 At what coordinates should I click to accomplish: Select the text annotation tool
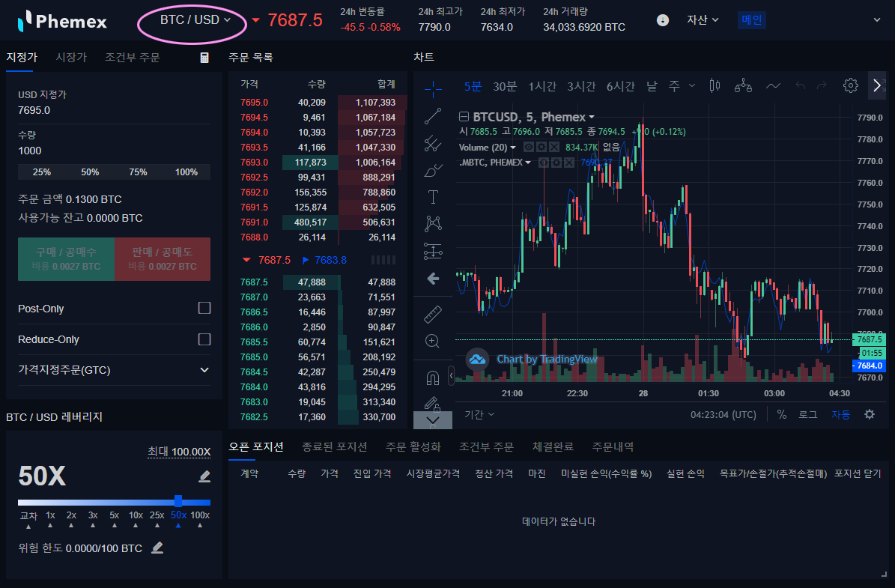(433, 197)
